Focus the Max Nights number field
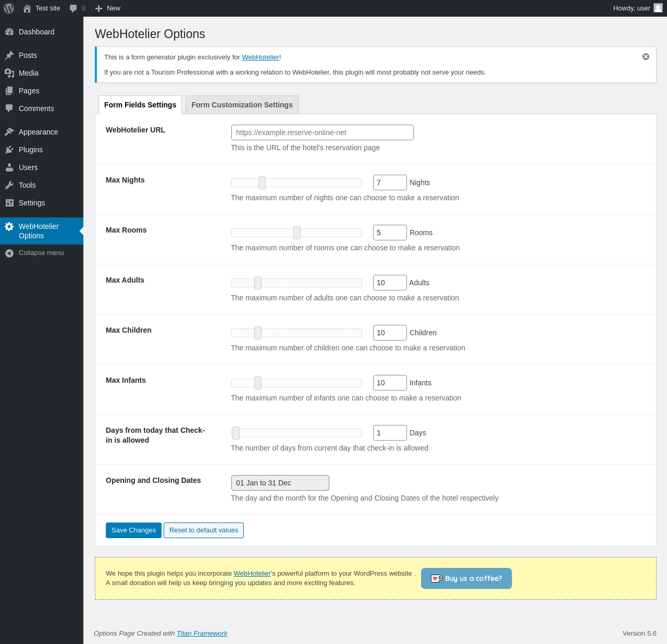Screen dimensions: 667x644 390,183
